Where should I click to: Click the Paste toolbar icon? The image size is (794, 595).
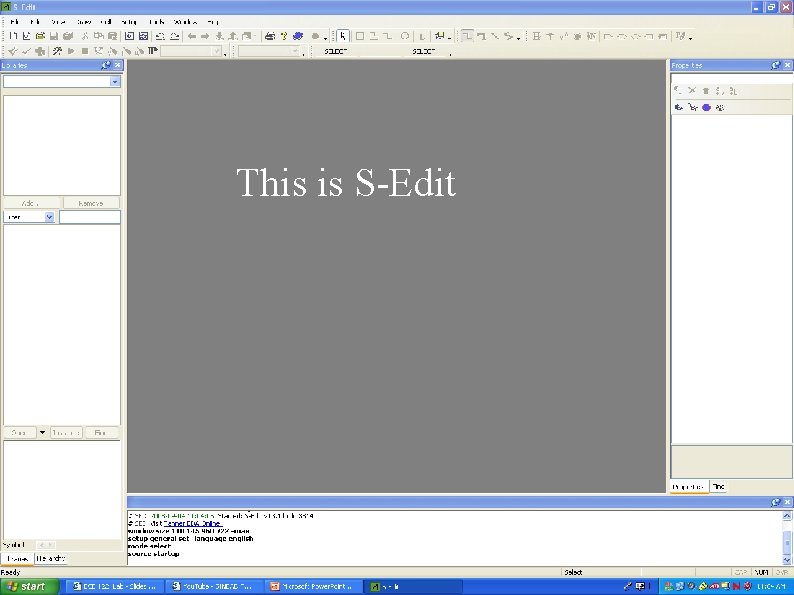112,36
